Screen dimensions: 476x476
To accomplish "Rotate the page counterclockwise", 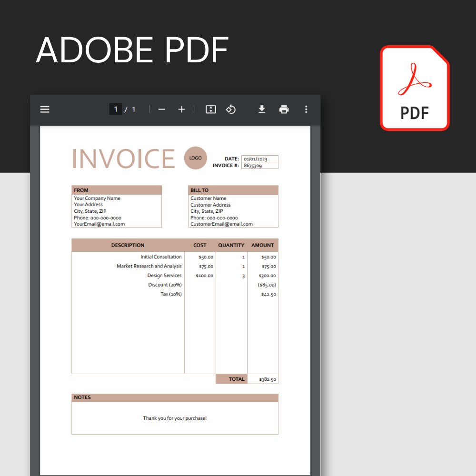I will [231, 109].
